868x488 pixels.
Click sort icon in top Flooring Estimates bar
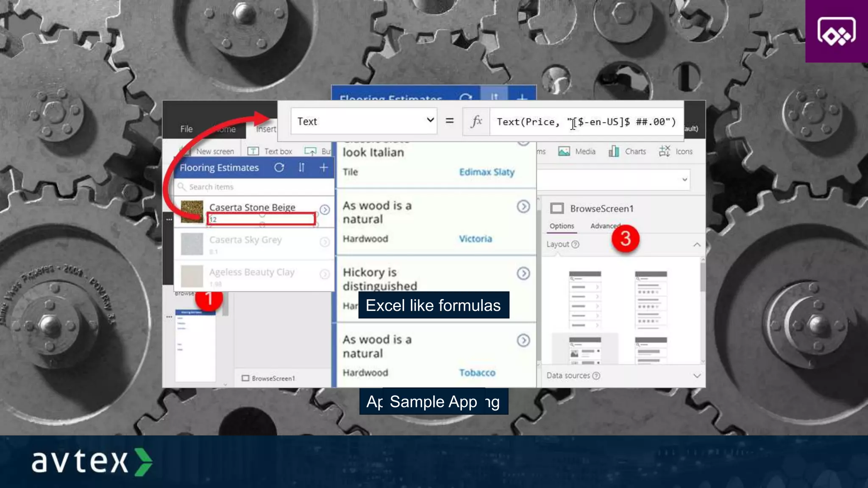point(494,97)
